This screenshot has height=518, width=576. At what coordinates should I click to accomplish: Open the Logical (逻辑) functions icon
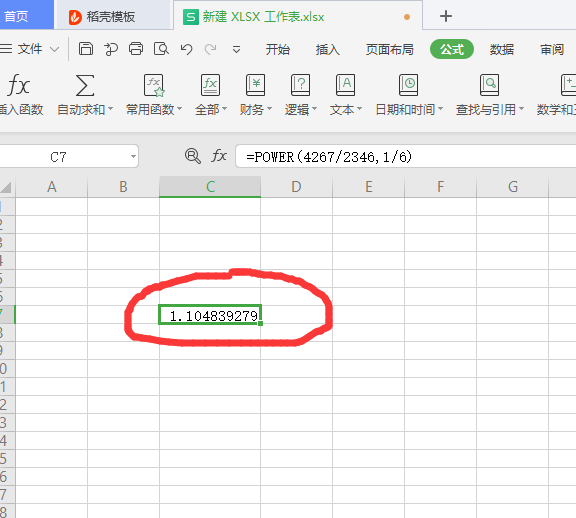tap(300, 85)
